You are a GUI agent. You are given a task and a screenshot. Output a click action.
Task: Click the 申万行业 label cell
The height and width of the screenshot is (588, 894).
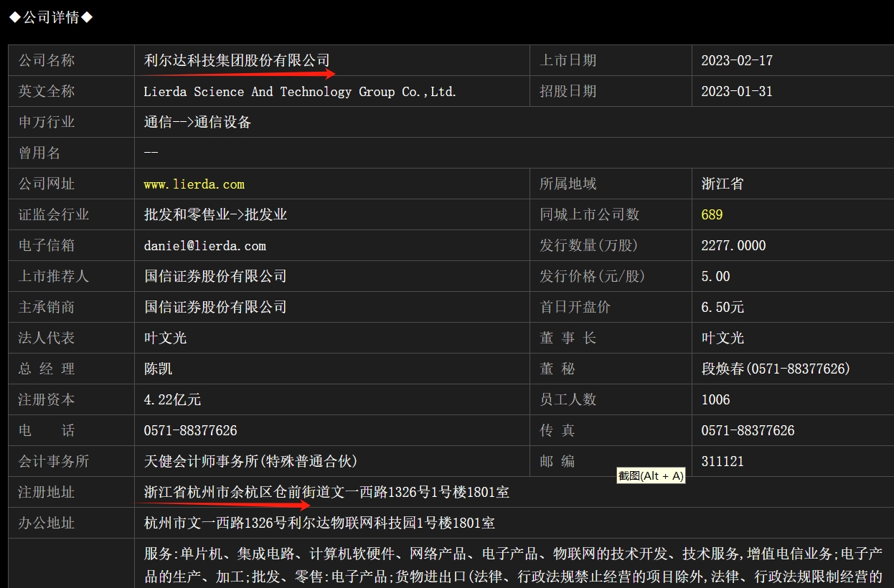click(x=71, y=123)
